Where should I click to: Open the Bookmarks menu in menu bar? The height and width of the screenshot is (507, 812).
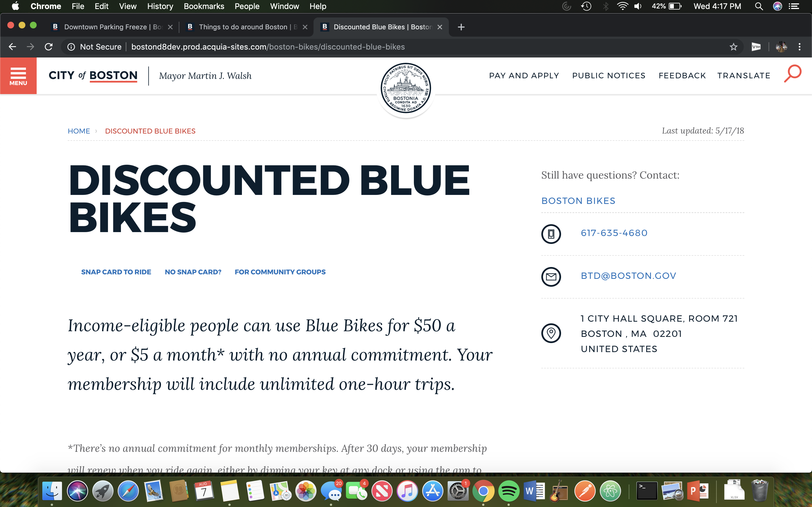pos(204,6)
